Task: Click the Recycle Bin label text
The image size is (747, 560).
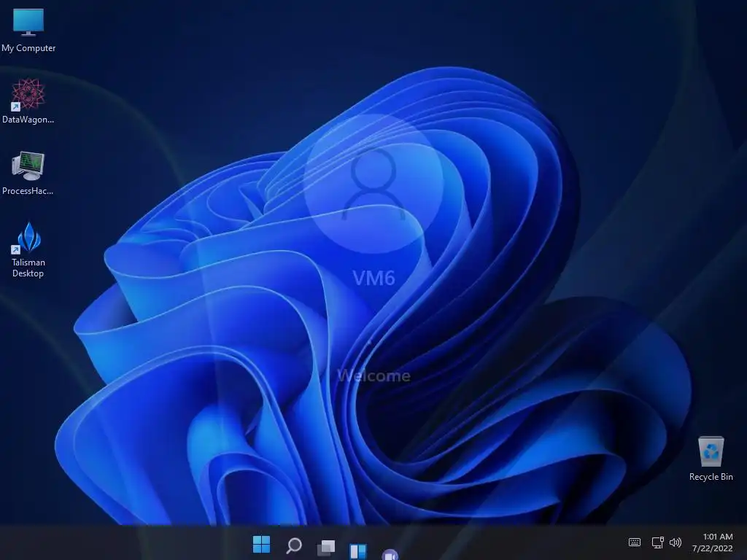Action: (711, 477)
